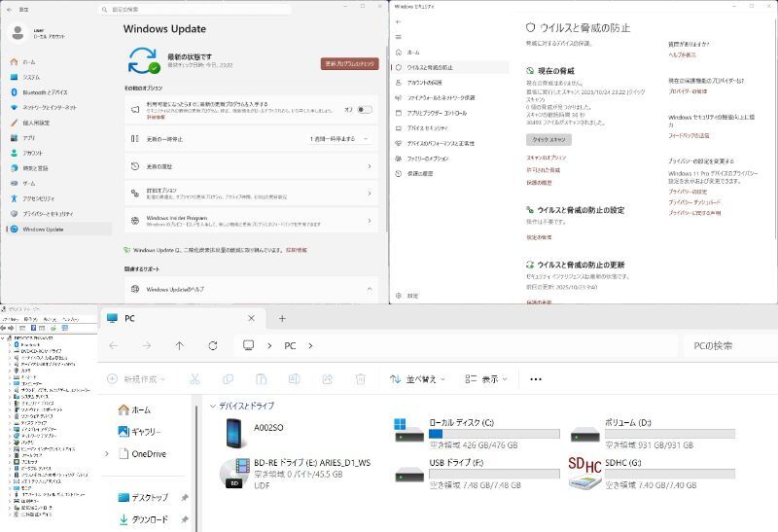Viewport: 778px width, 532px height.
Task: Go back in the Settings window
Action: click(9, 10)
